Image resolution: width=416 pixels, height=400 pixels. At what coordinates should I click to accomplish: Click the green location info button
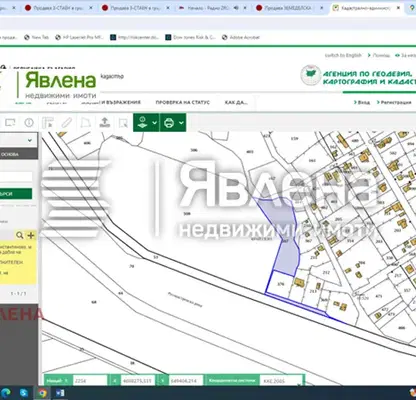142,123
